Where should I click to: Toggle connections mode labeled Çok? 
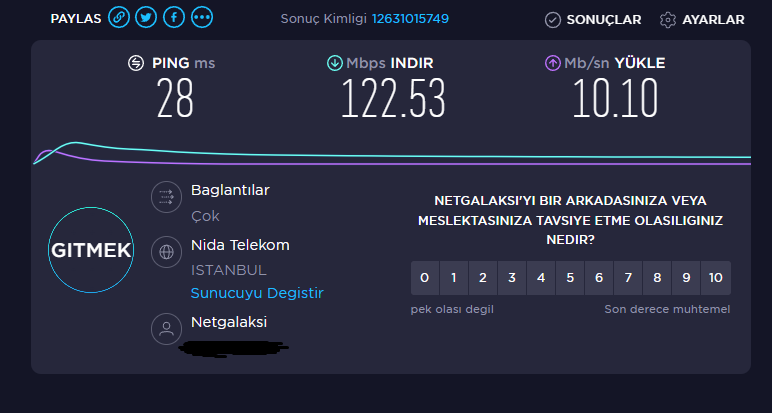(x=205, y=216)
